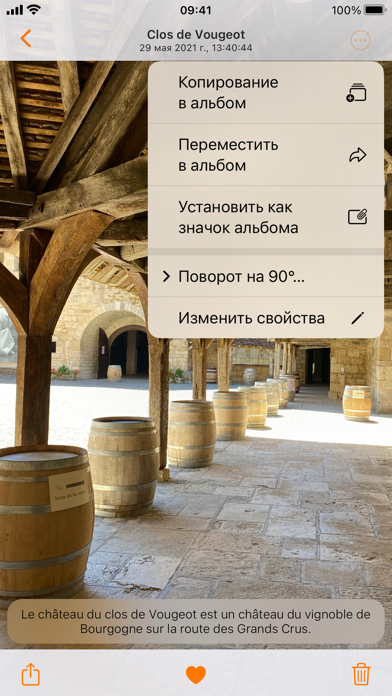Image resolution: width=392 pixels, height=696 pixels.
Task: Tap the share icon in bottom toolbar
Action: click(x=31, y=675)
